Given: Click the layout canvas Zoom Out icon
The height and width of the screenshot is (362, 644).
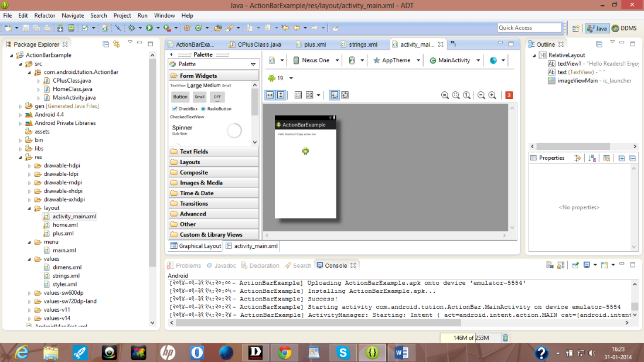Looking at the screenshot, I should click(x=481, y=95).
